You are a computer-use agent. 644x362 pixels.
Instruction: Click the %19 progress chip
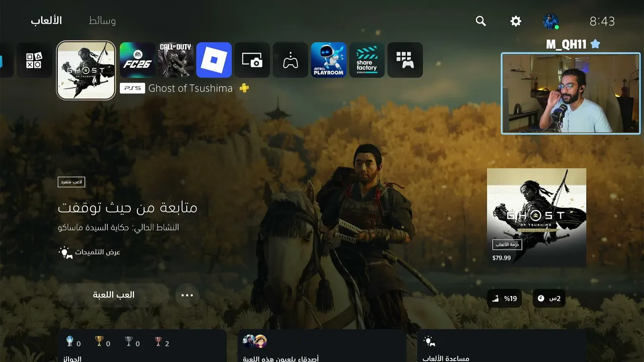point(505,299)
